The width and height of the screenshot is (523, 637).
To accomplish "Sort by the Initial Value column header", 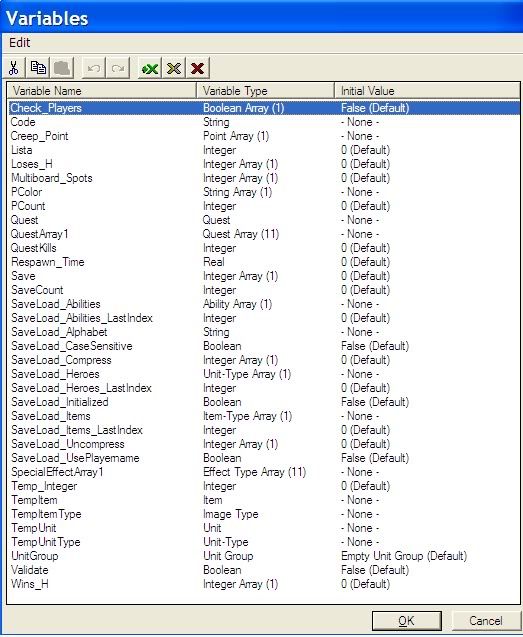I will pyautogui.click(x=427, y=91).
